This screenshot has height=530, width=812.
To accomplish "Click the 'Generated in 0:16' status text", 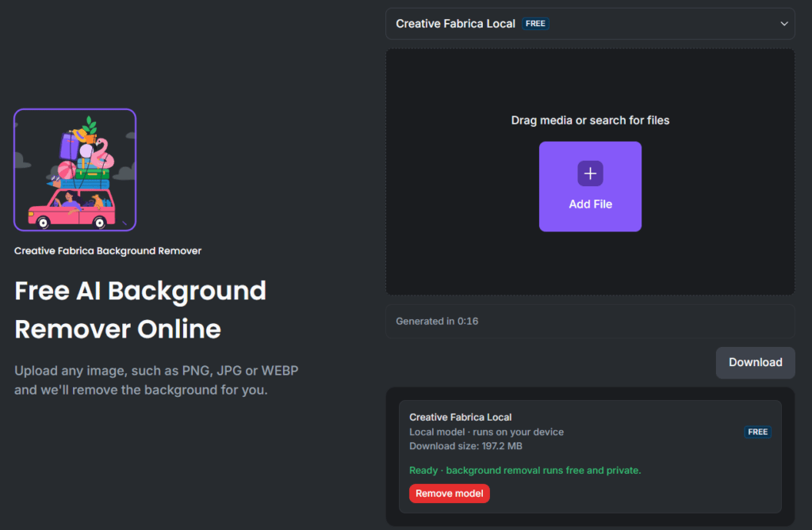I will [437, 322].
